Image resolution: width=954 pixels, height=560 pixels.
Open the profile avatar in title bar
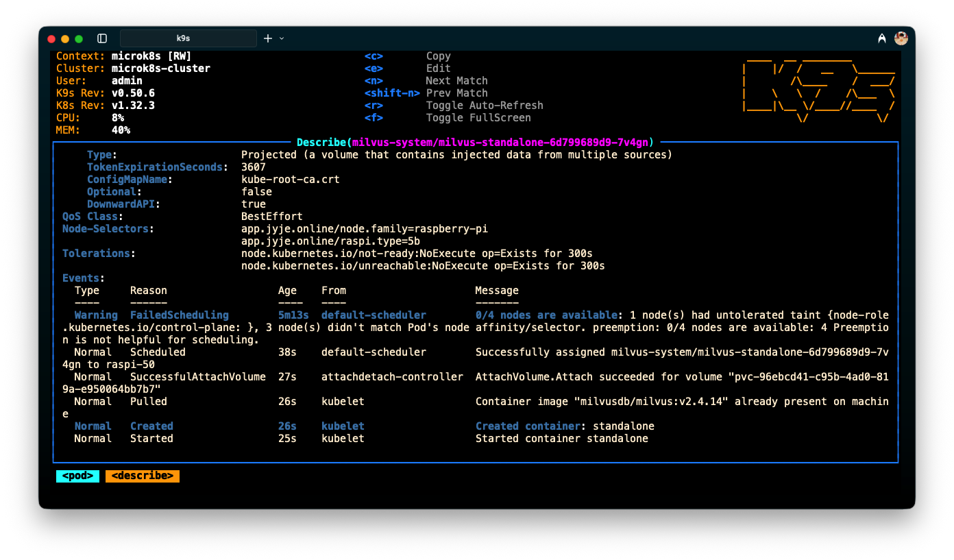coord(901,38)
